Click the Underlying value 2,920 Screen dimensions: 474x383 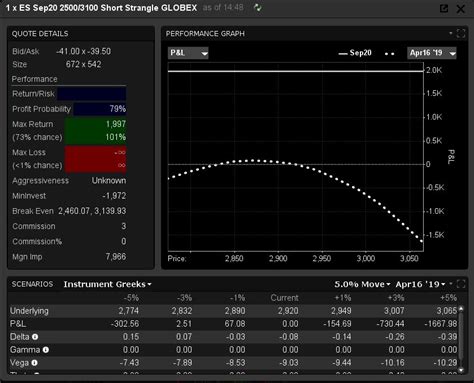point(288,311)
